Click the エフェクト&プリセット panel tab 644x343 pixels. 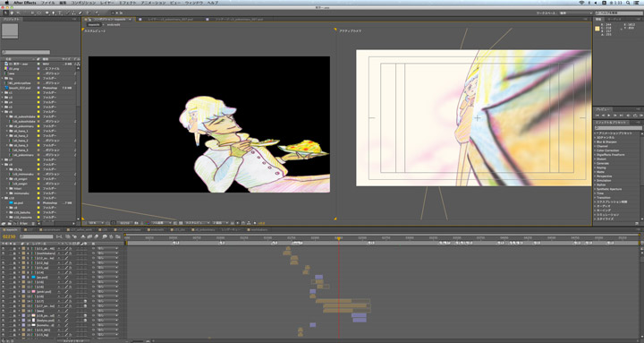pyautogui.click(x=611, y=122)
